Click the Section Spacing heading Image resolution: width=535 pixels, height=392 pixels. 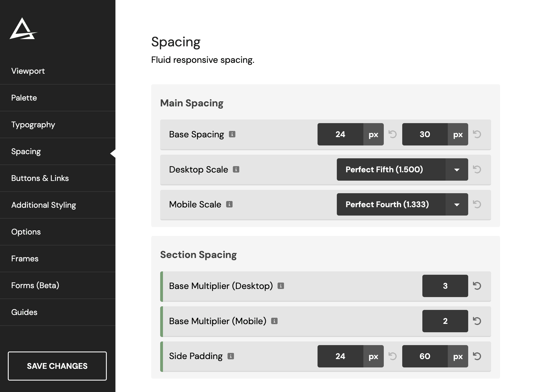click(198, 255)
